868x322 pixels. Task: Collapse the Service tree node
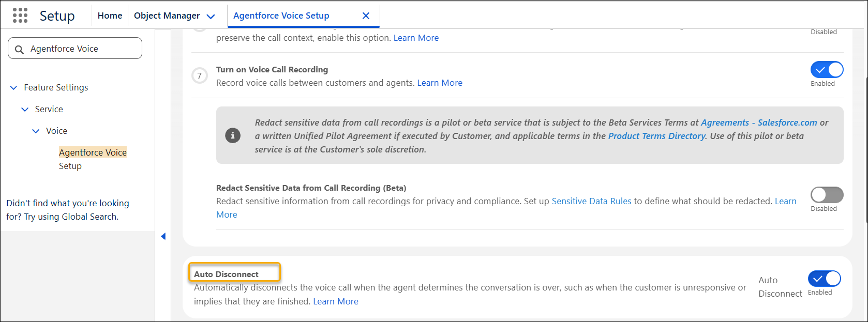coord(24,110)
